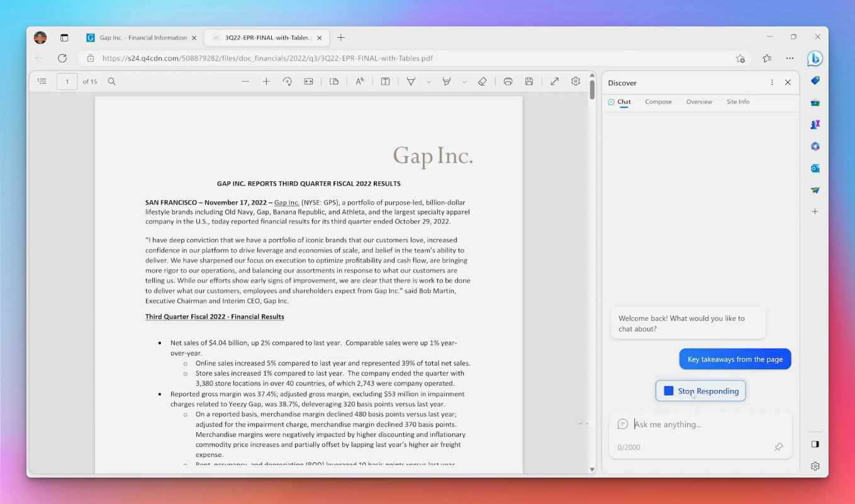Open the Gap Inc. hyperlink in PDF

[287, 203]
